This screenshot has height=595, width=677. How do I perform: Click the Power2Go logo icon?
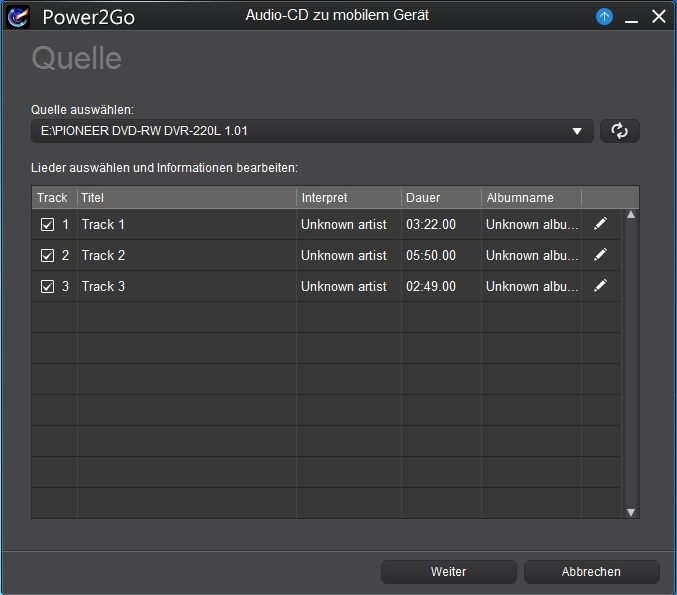(x=18, y=17)
